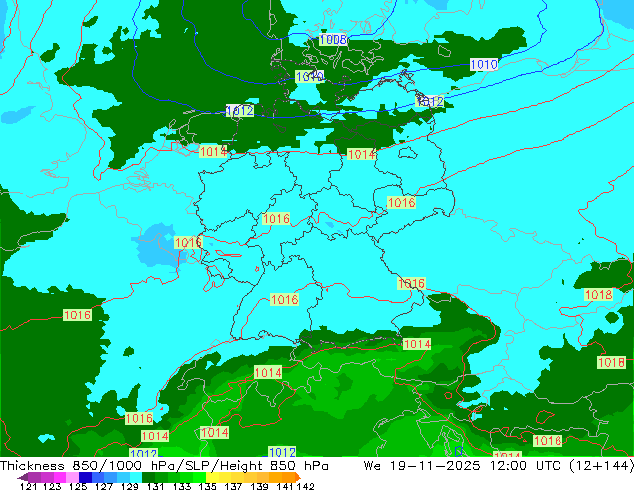Click the legend value 131
Viewport: 634px width, 490px height.
[x=156, y=486]
